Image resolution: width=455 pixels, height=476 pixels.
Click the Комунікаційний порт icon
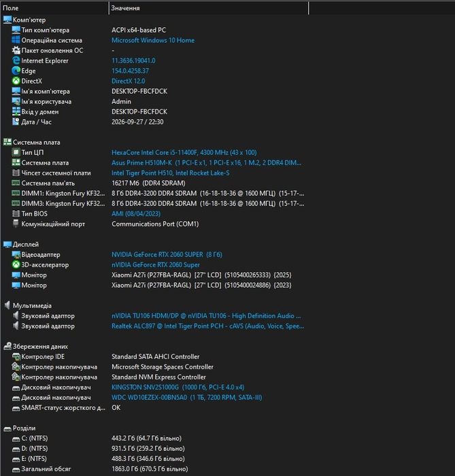tap(16, 224)
